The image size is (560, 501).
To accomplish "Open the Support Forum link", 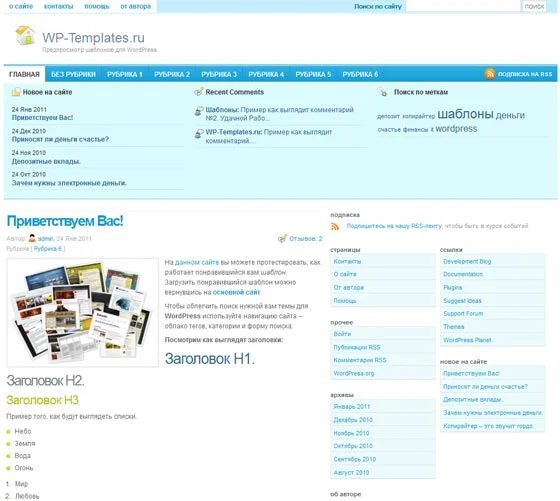I will 463,314.
